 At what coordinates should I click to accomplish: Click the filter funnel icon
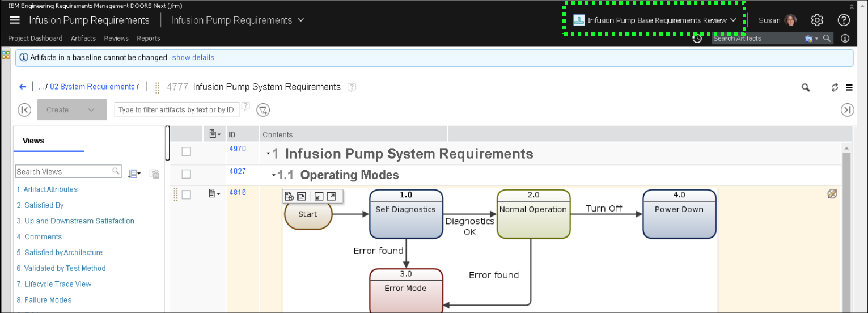point(263,110)
